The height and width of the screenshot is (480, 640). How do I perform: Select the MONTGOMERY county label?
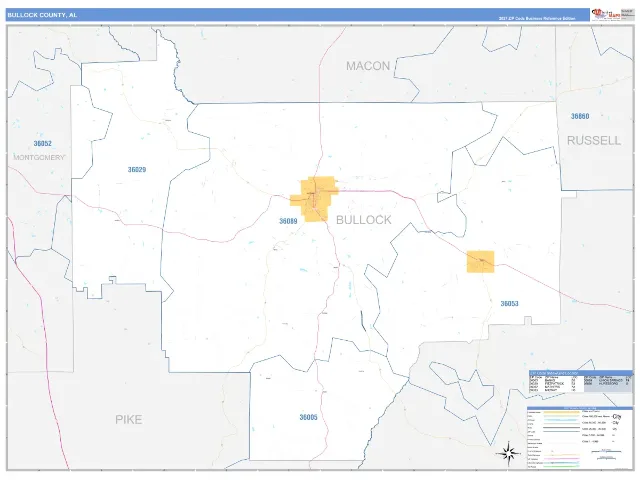39,158
